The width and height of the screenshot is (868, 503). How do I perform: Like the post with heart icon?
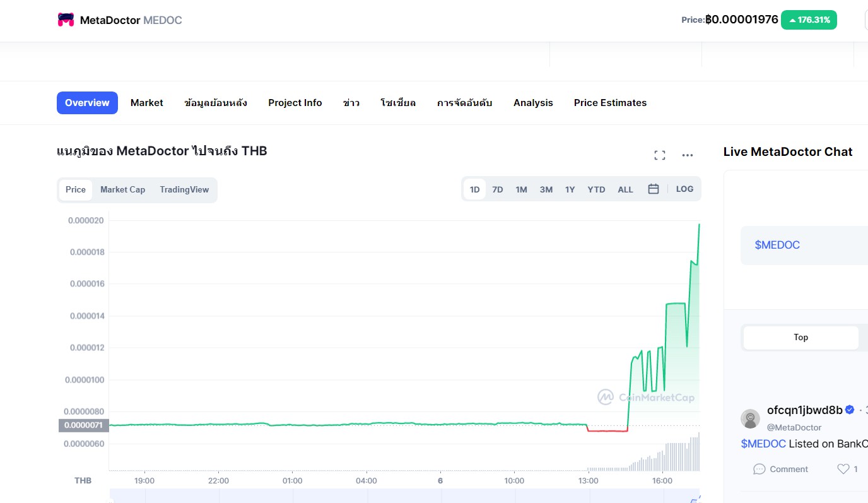843,469
